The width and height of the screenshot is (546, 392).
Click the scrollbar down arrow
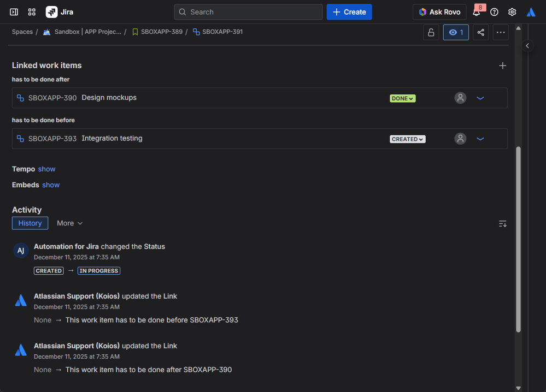pos(518,388)
